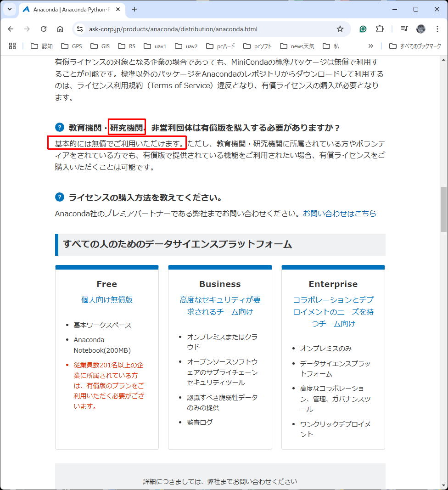Open すべてのブックマーク folder
The height and width of the screenshot is (490, 448).
pyautogui.click(x=415, y=46)
